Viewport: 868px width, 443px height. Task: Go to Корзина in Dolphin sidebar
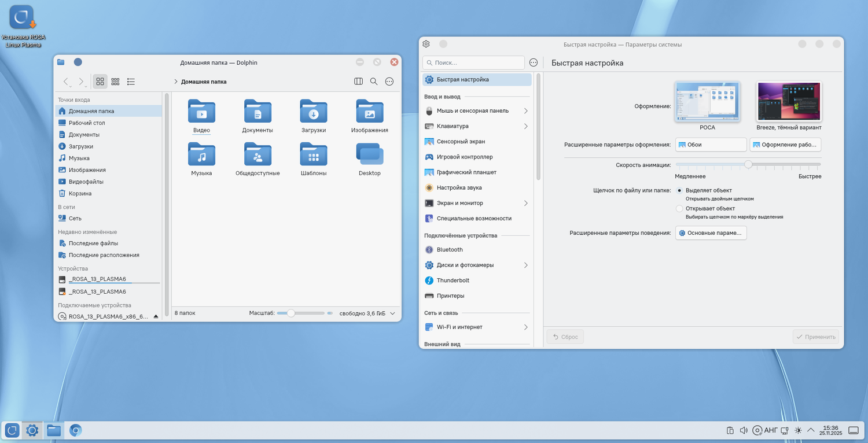pos(80,193)
